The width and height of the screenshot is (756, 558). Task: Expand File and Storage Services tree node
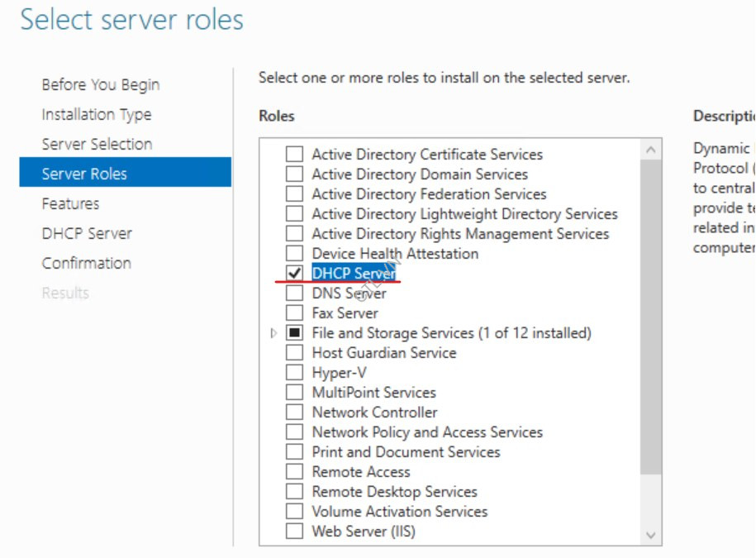point(273,333)
